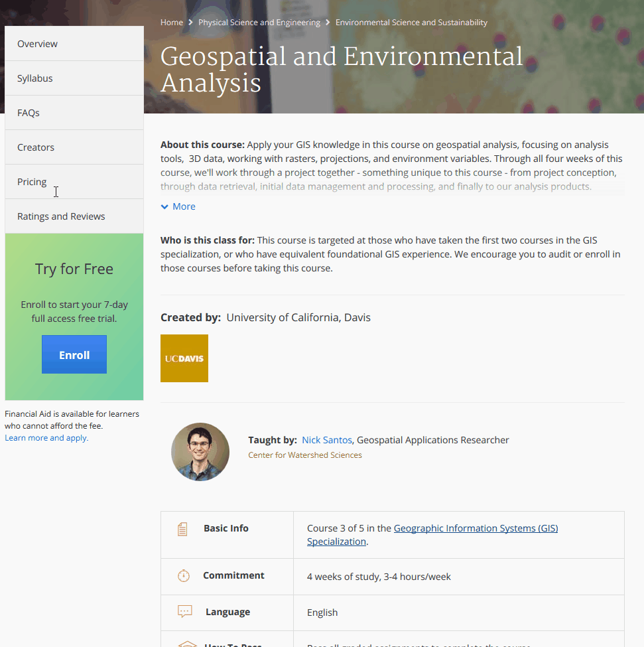Click the Basic Info document icon
This screenshot has height=647, width=644.
point(182,529)
